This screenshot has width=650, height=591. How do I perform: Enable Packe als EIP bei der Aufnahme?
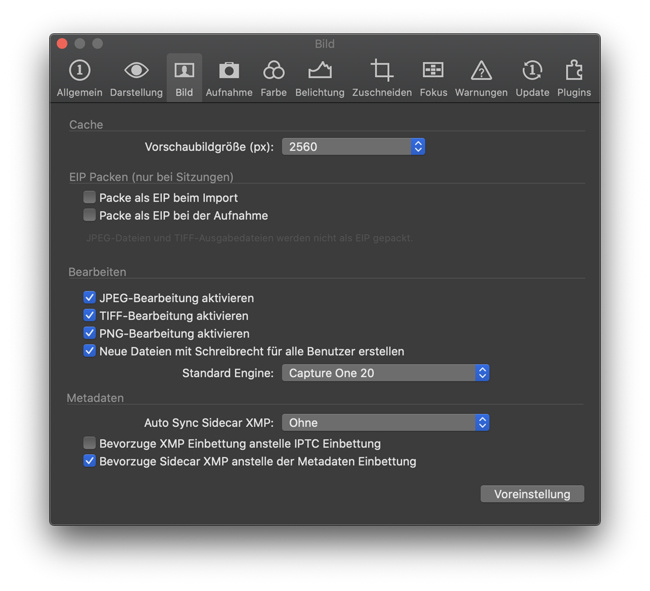click(x=90, y=216)
